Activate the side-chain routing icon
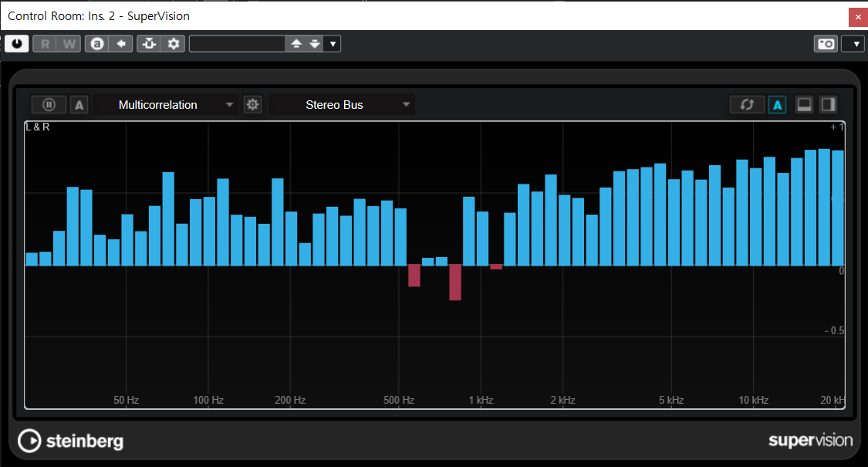 pos(149,44)
